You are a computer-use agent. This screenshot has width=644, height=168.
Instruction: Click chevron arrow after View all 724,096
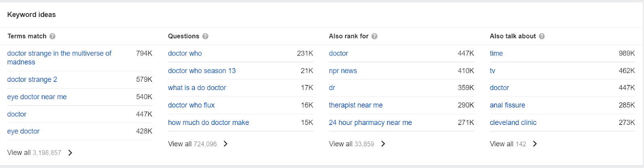[x=225, y=144]
